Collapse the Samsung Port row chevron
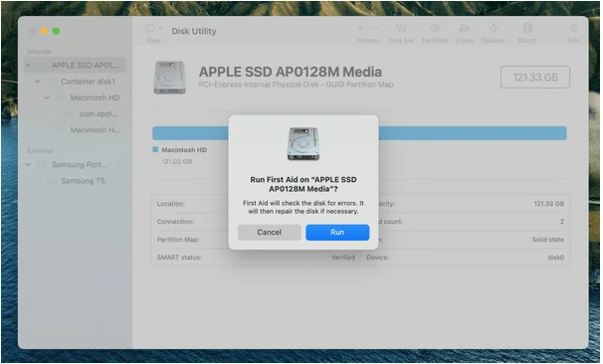Viewport: 603px width, 364px height. [x=29, y=164]
